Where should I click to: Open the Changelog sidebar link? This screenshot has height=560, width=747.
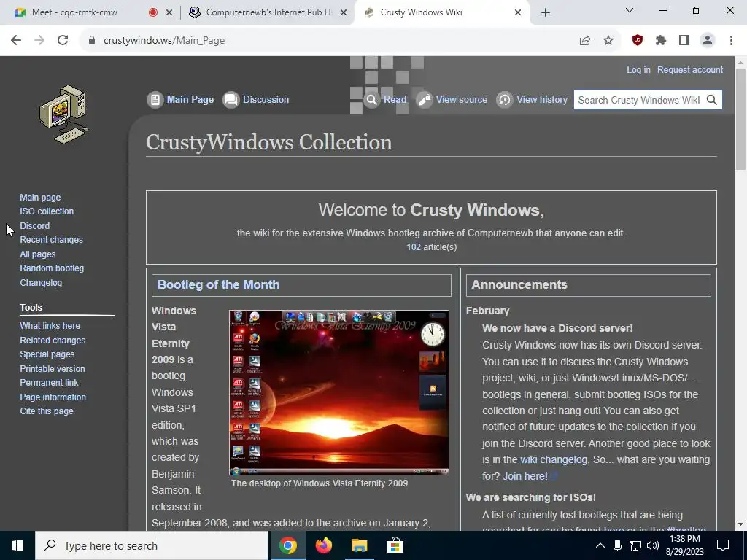[41, 282]
